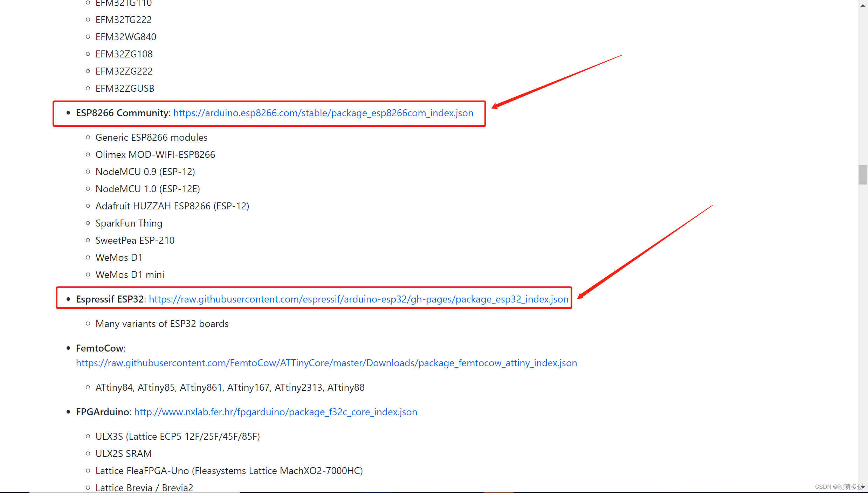Click the vertical scrollbar thumb
The height and width of the screenshot is (493, 868).
[x=862, y=175]
